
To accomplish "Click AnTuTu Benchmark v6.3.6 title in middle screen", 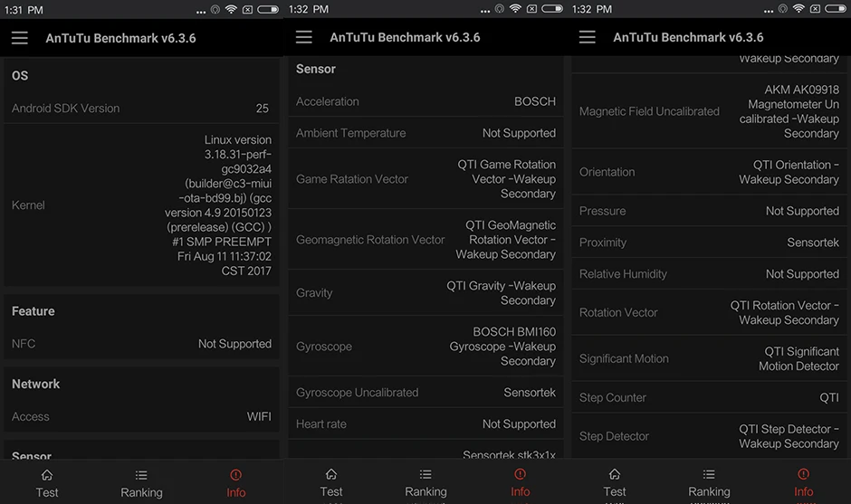I will coord(405,37).
